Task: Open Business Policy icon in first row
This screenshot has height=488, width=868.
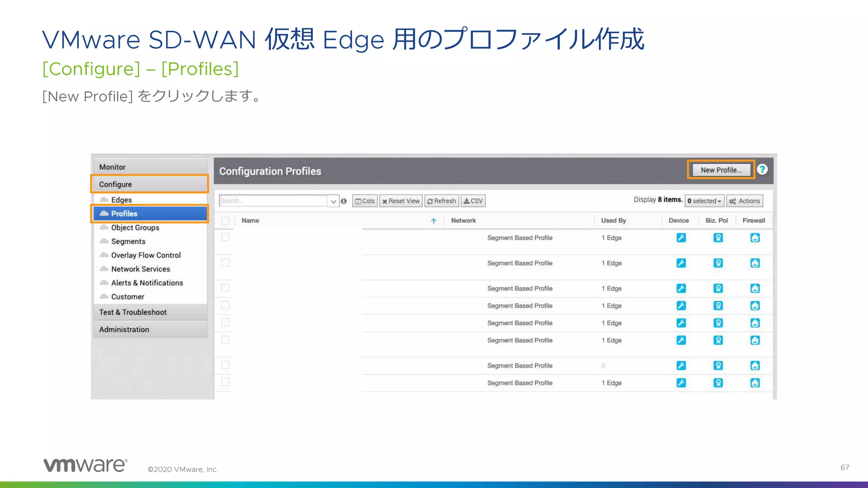Action: [x=718, y=238]
